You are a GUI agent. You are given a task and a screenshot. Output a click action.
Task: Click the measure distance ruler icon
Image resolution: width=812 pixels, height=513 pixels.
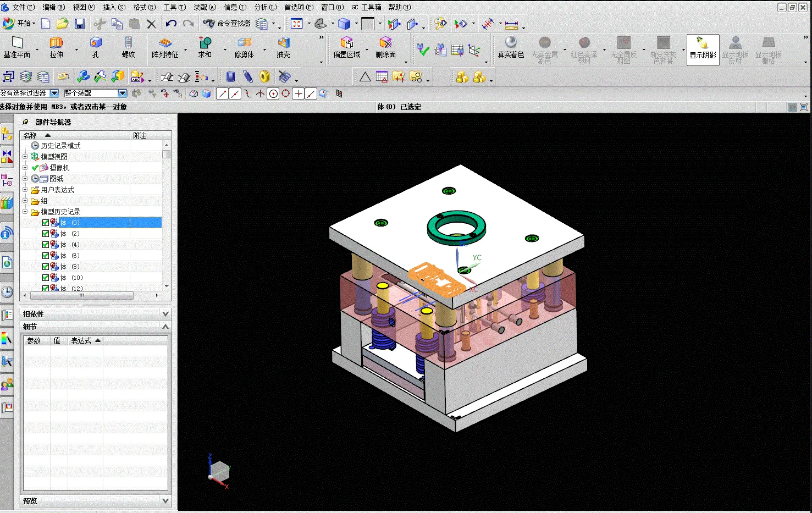click(511, 24)
